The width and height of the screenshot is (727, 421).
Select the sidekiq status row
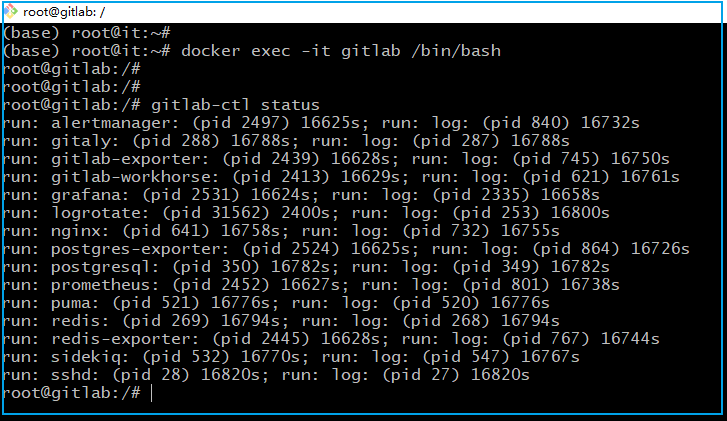[291, 357]
